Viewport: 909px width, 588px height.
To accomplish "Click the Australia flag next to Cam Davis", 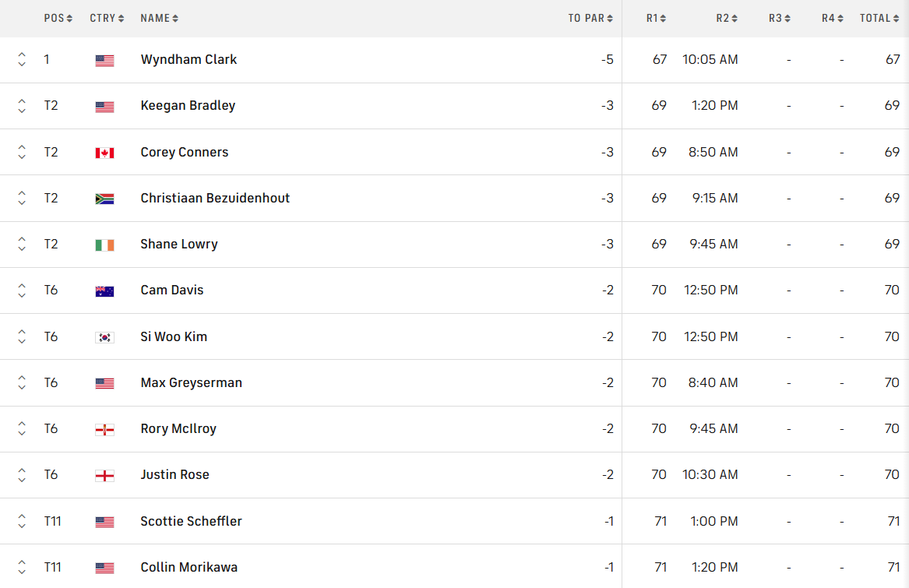I will click(104, 290).
